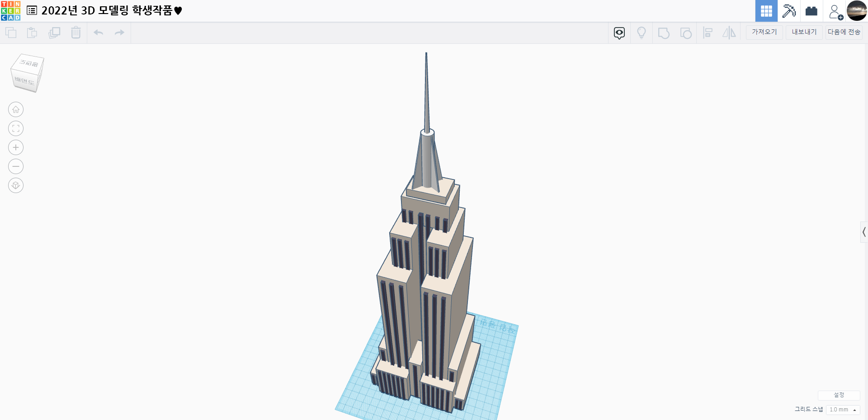Click the Paste toolbar icon

point(32,33)
